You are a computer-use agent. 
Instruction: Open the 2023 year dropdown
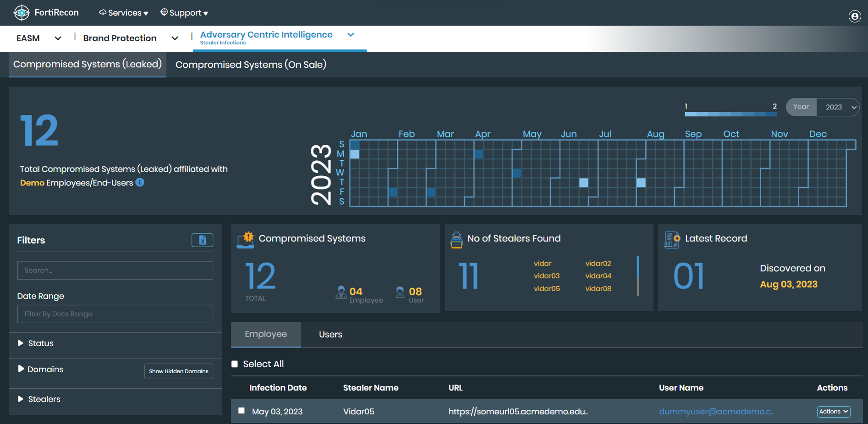click(838, 107)
